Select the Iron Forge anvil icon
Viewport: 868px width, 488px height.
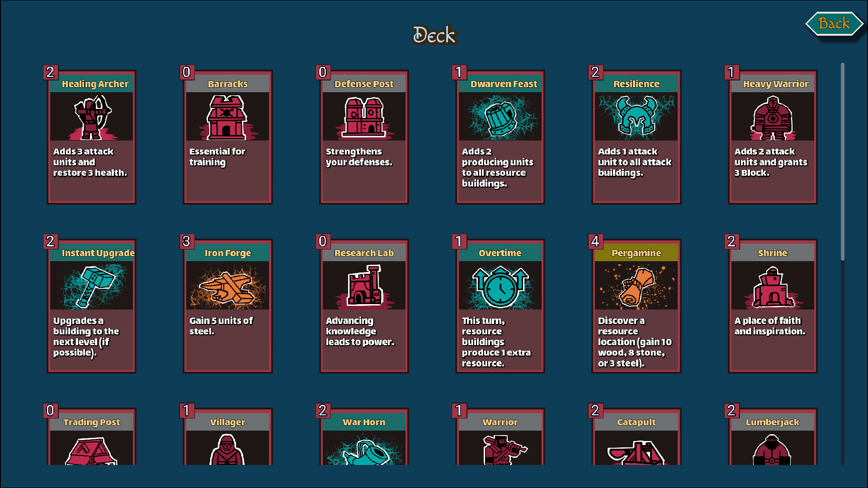pos(227,288)
